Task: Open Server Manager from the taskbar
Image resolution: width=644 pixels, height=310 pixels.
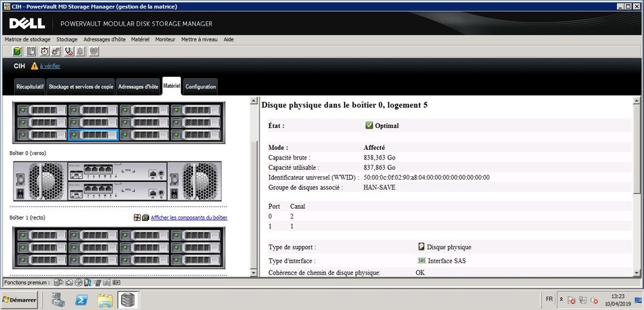Action: 58,300
